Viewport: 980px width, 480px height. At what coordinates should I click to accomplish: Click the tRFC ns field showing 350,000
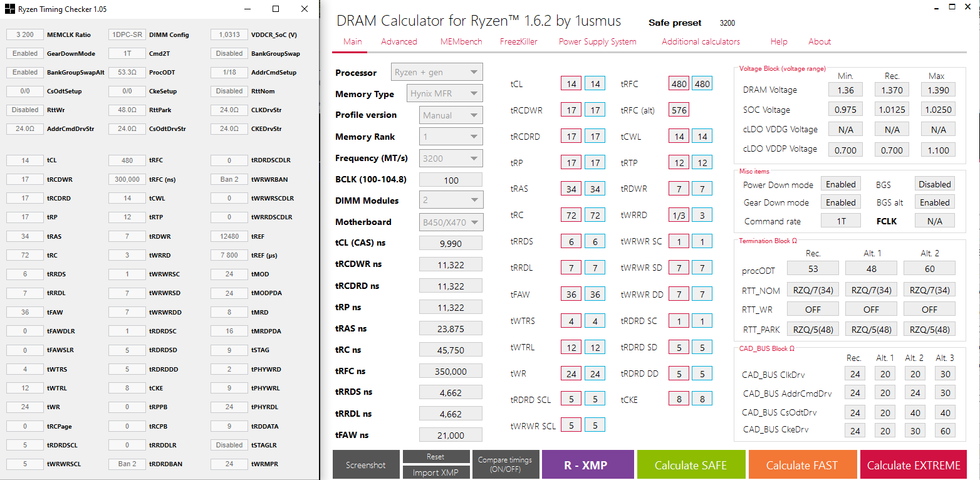(x=451, y=371)
